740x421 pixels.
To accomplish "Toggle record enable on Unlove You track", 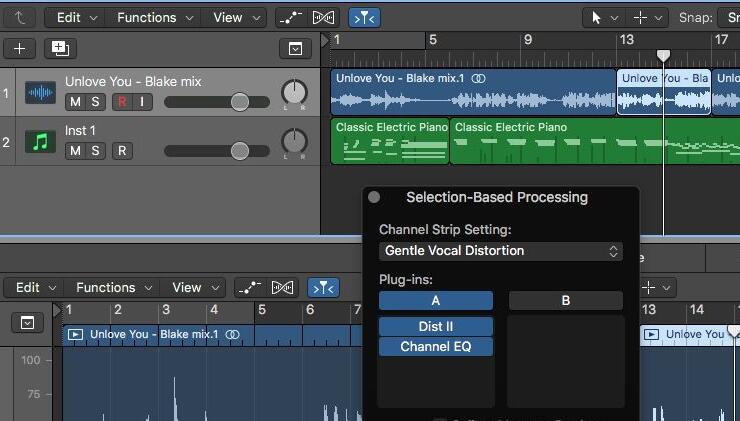I will [x=122, y=102].
